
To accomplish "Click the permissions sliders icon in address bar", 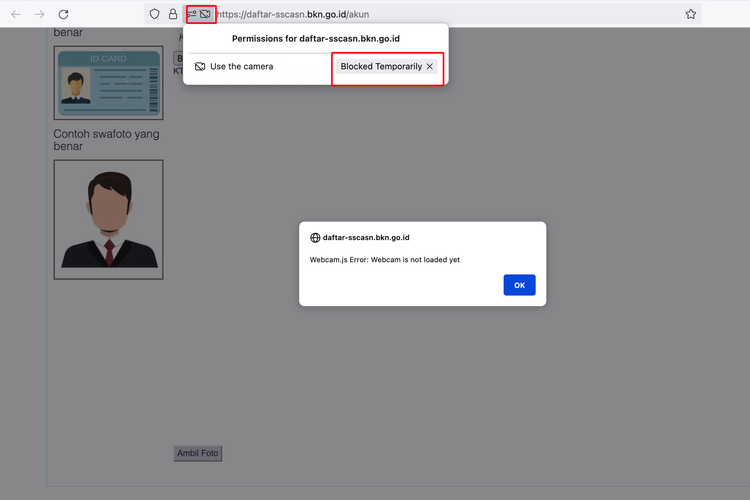I will coord(191,14).
